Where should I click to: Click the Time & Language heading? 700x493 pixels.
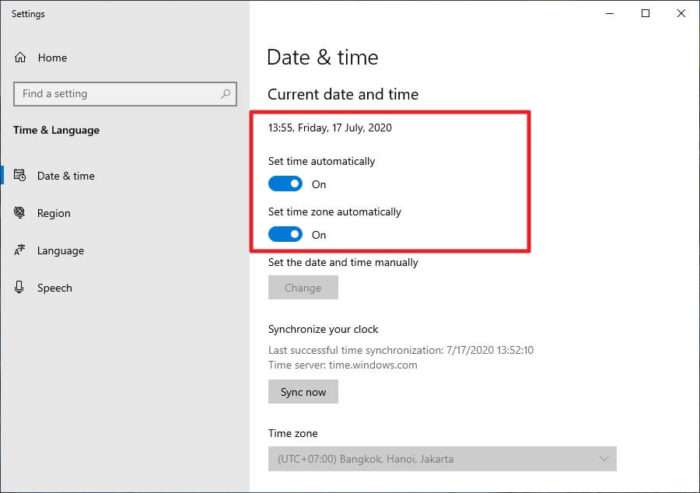(57, 130)
